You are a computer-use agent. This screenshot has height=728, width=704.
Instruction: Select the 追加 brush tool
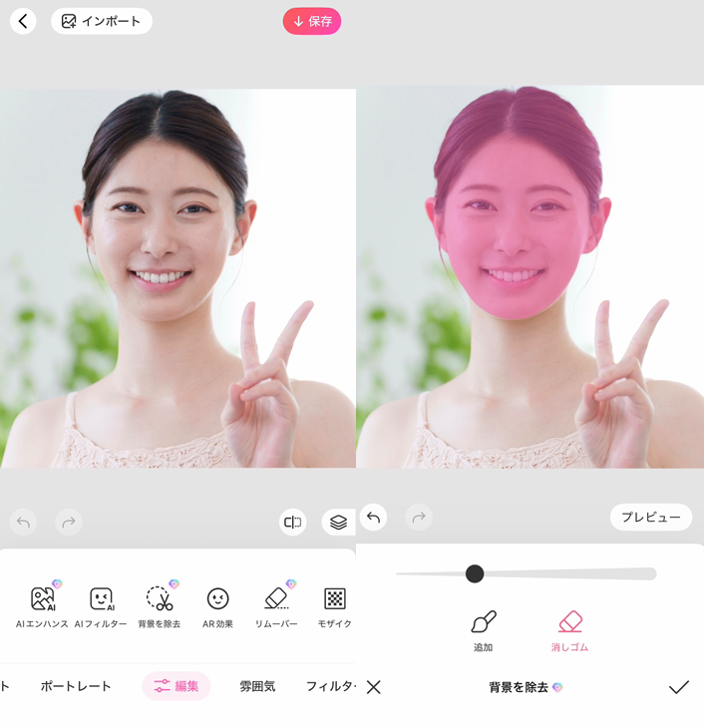click(484, 631)
